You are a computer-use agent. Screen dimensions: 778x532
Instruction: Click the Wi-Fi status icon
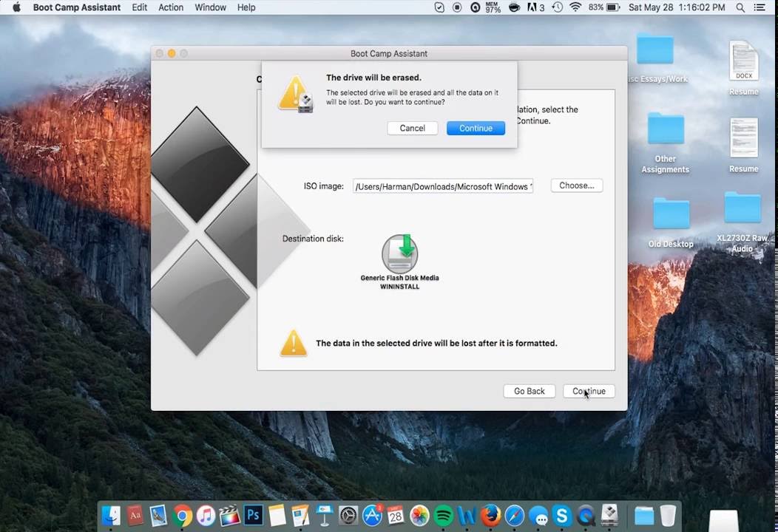pyautogui.click(x=575, y=7)
